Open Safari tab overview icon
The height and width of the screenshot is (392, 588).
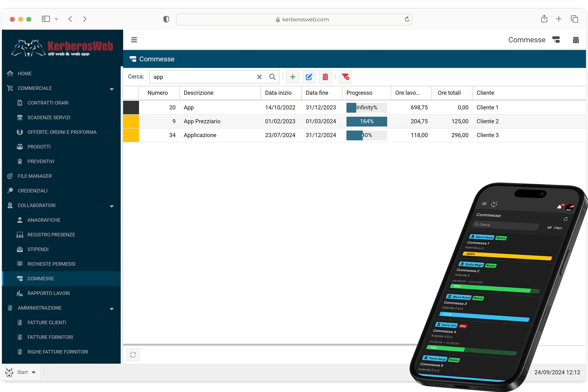(575, 19)
